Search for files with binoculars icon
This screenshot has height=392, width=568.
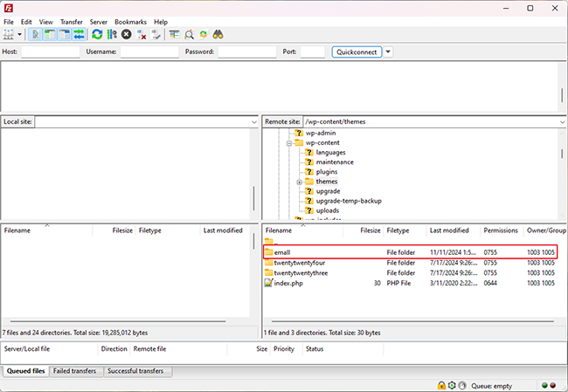218,34
